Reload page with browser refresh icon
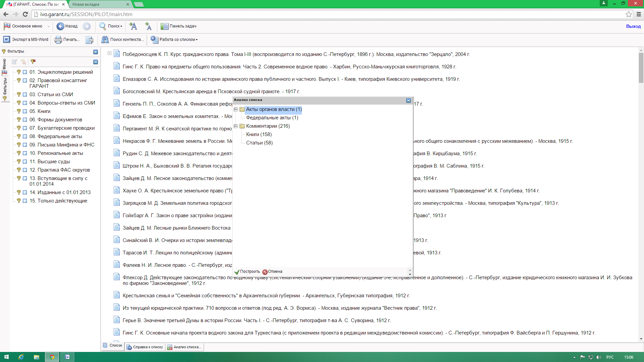Screen dimensions: 644x362 [25, 14]
